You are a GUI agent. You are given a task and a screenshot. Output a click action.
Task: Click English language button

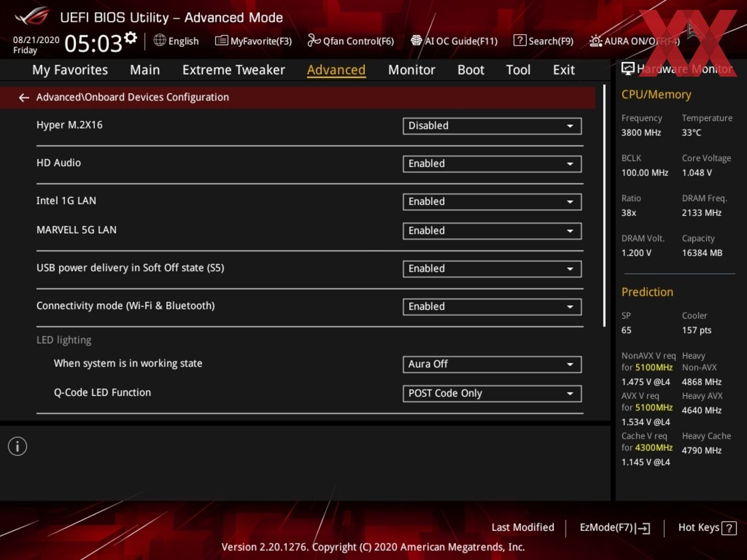click(x=176, y=41)
